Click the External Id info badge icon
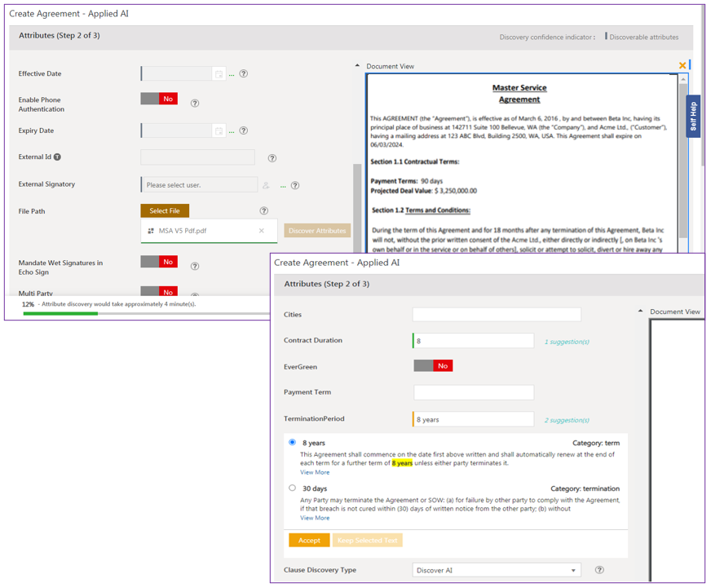Image resolution: width=711 pixels, height=588 pixels. pyautogui.click(x=57, y=157)
